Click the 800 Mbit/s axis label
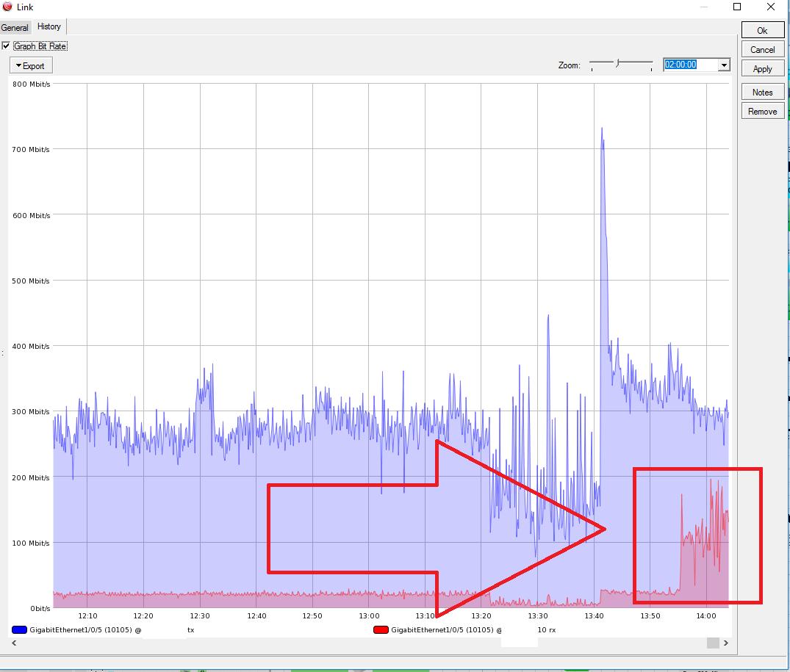Image resolution: width=790 pixels, height=672 pixels. tap(32, 84)
